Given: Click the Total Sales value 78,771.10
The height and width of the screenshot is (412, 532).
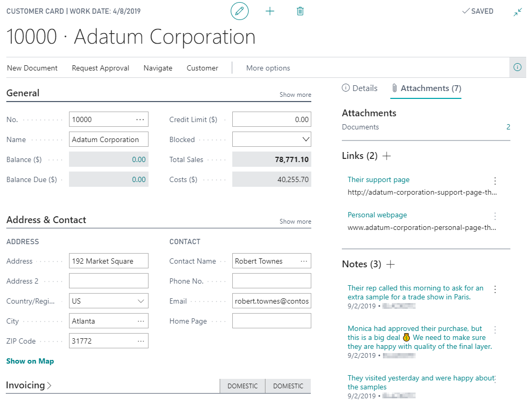Looking at the screenshot, I should click(x=291, y=159).
